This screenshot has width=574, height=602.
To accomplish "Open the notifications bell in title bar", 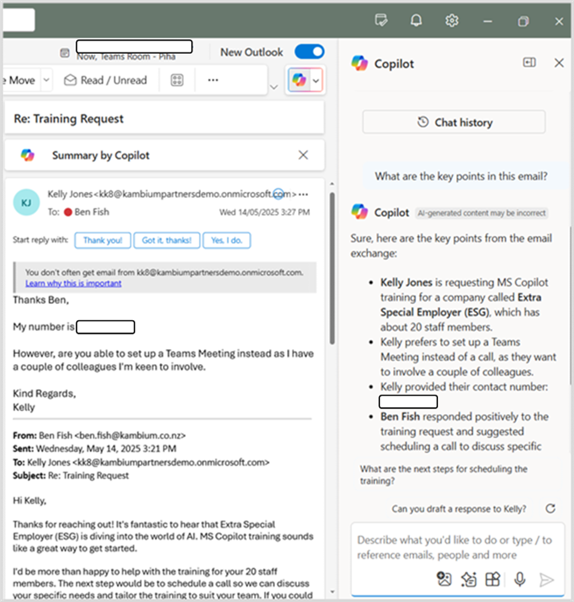I will [x=416, y=20].
